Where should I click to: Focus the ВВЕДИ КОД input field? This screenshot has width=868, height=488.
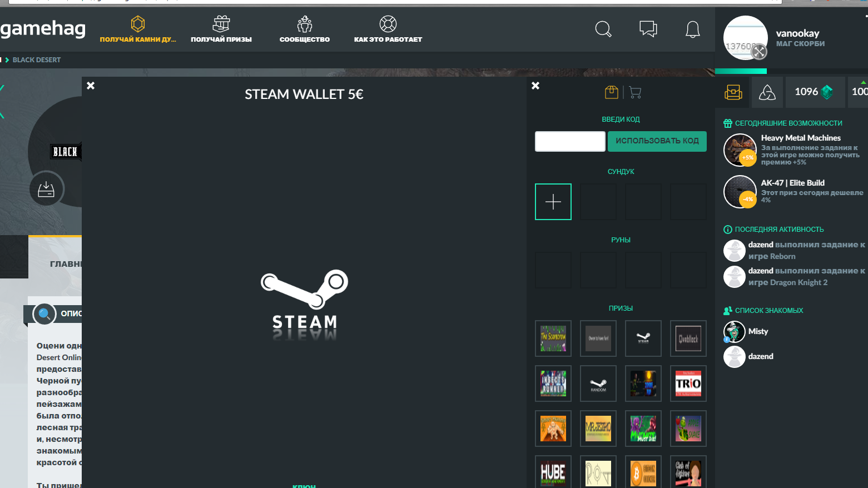(570, 141)
